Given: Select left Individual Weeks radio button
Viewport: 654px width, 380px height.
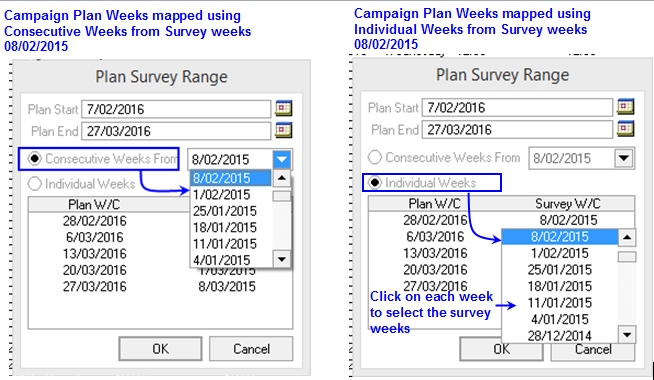Looking at the screenshot, I should click(x=34, y=184).
